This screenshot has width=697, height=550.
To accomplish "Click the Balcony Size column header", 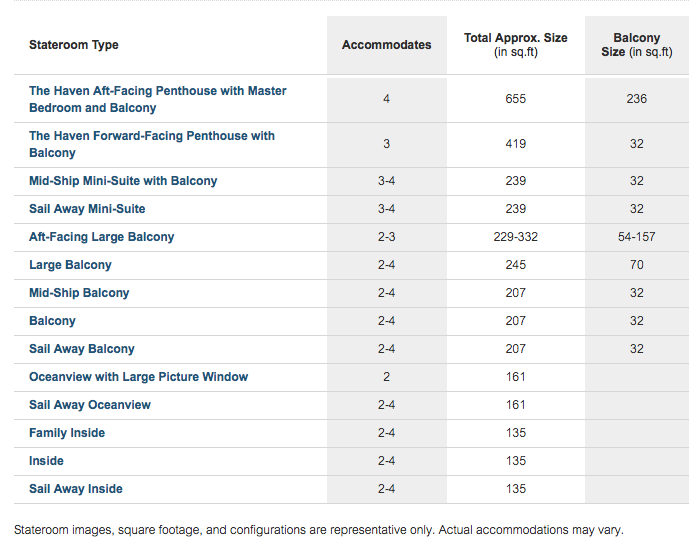I will point(637,45).
